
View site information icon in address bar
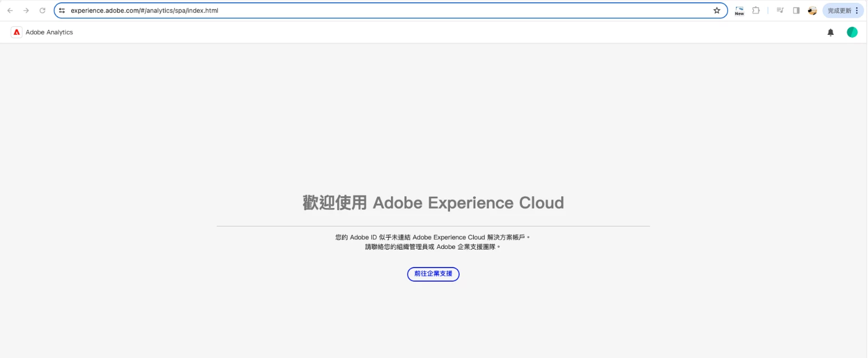[x=62, y=11]
